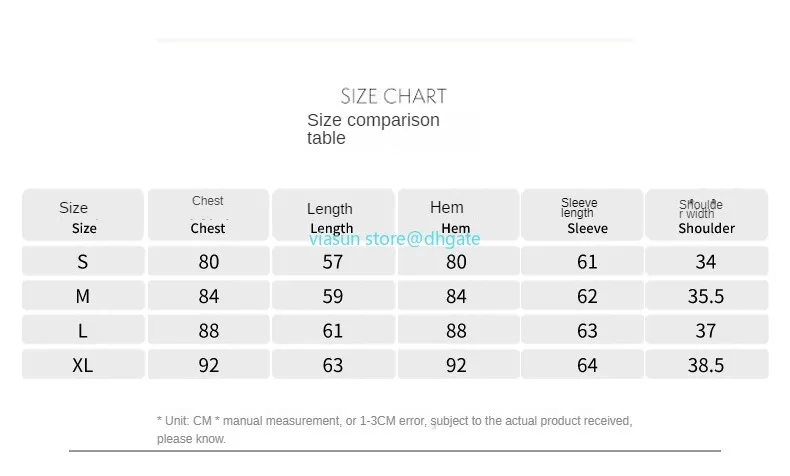
Task: Click the unit CM measurement footnote
Action: (x=394, y=429)
